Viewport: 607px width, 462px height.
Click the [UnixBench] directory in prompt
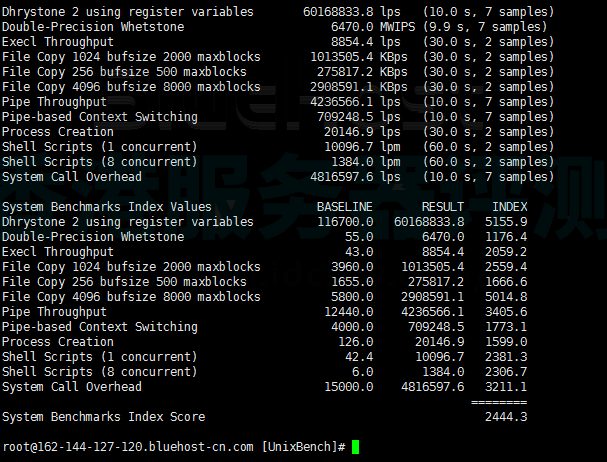click(304, 447)
